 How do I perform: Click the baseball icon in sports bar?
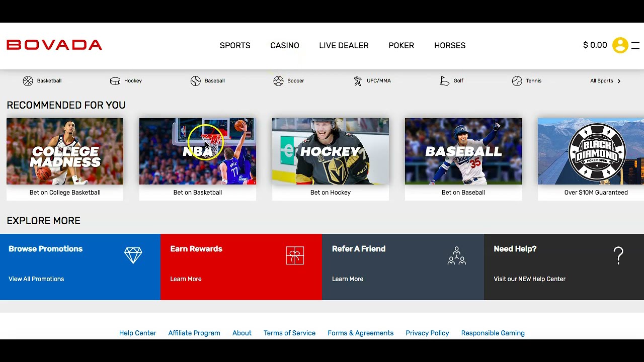point(196,81)
